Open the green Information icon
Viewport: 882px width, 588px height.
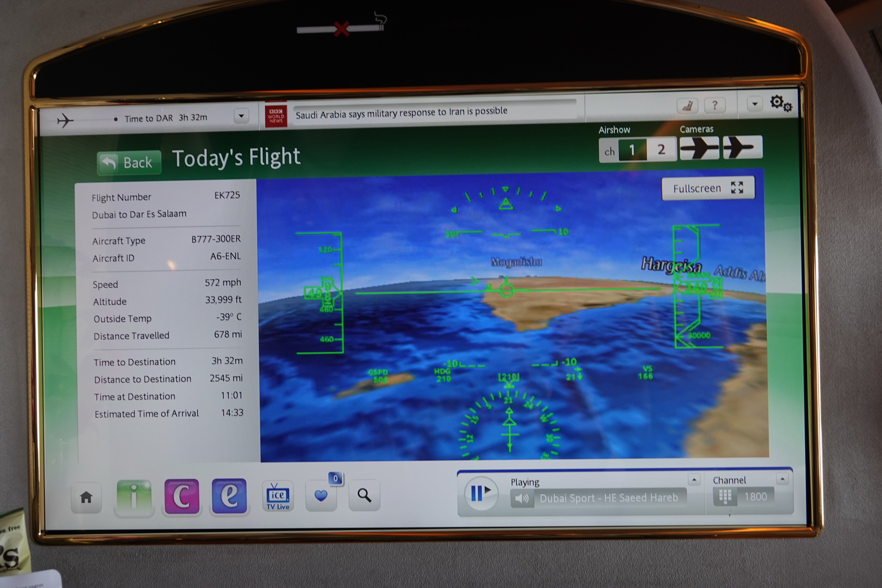coord(134,497)
